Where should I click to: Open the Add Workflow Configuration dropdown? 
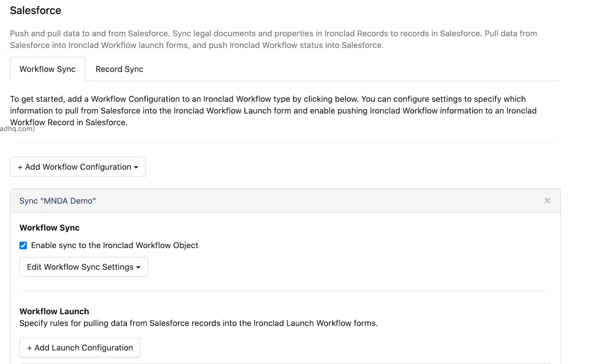78,167
